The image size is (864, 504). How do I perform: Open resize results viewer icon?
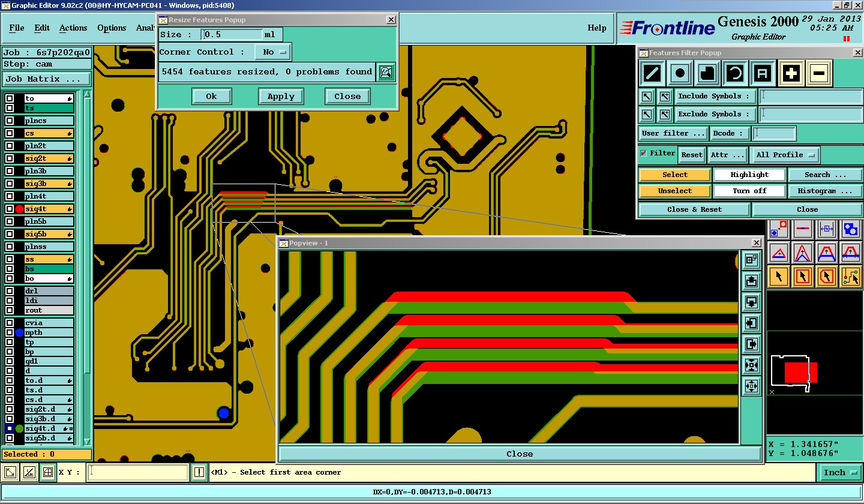[x=386, y=72]
